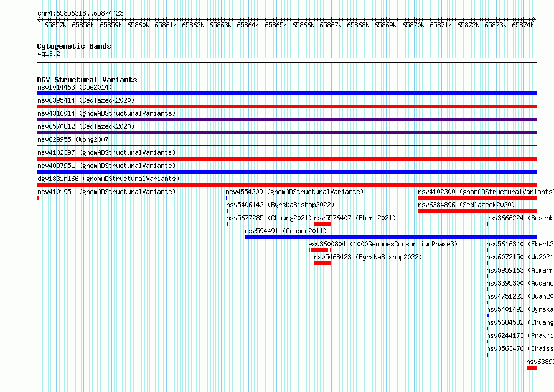
Task: Click the blue marker under nsv5401492
Action: tap(488, 315)
